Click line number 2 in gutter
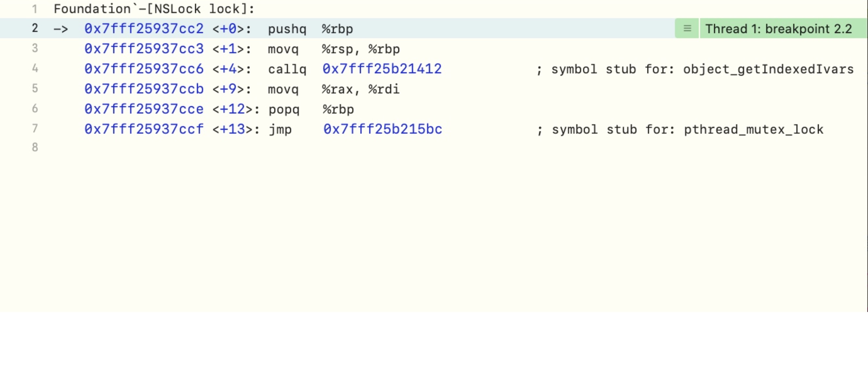Image resolution: width=868 pixels, height=390 pixels. coord(35,28)
